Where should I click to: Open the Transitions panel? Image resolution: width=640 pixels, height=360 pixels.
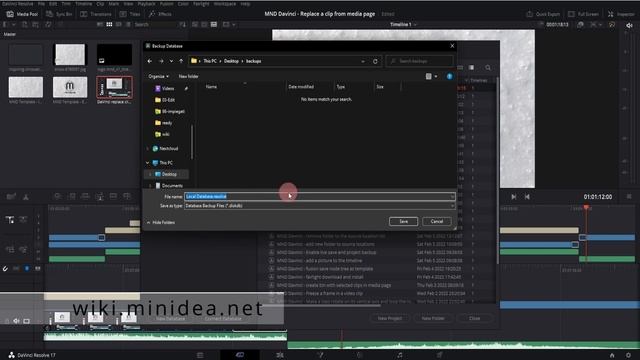[x=96, y=14]
